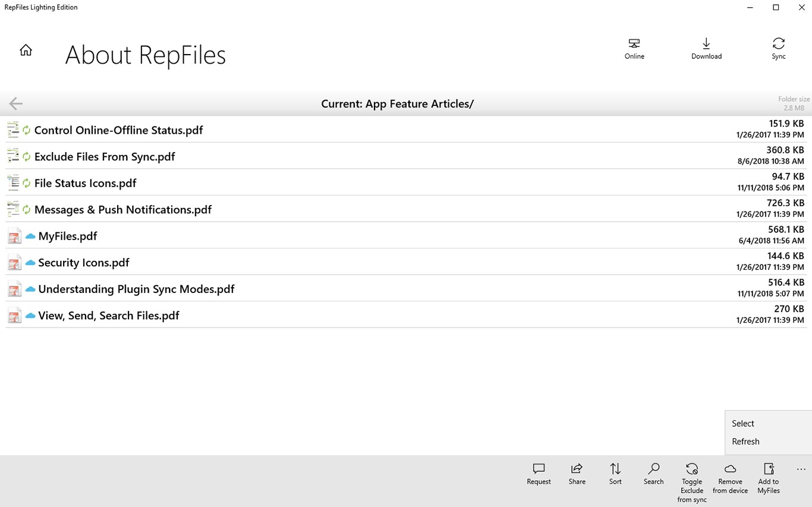Click PDF icon of View, Send, Search Files.pdf
Screen dimensions: 812x507
(x=14, y=316)
